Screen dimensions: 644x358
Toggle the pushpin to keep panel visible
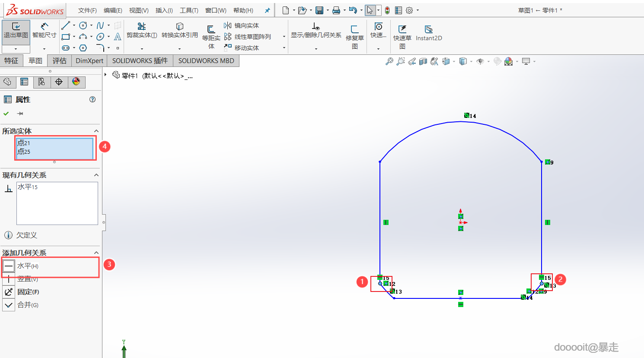click(20, 114)
